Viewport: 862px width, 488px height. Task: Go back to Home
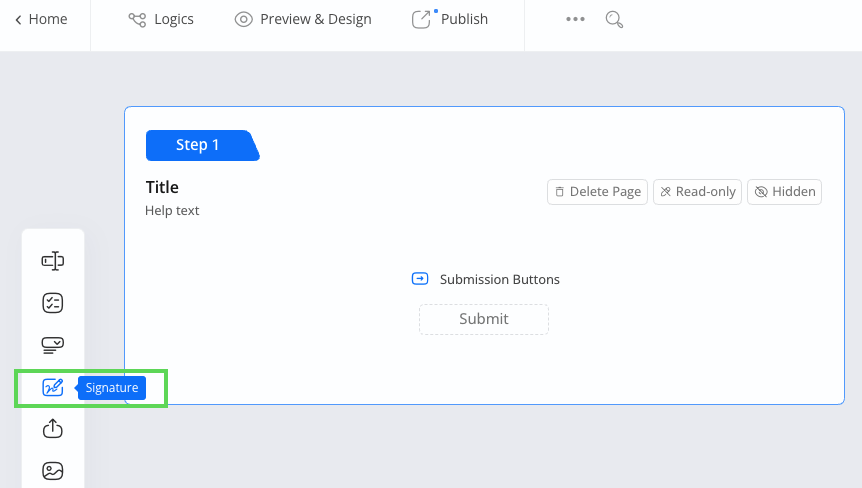point(41,20)
